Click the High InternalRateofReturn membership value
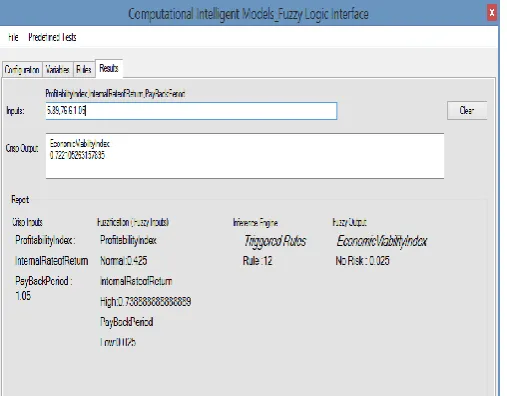This screenshot has height=396, width=507. pos(146,302)
